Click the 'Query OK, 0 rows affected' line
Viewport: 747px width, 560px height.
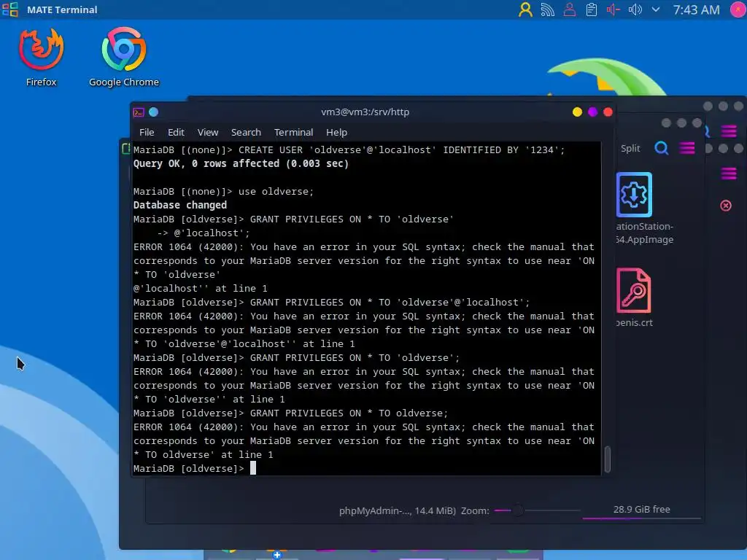[x=241, y=164]
